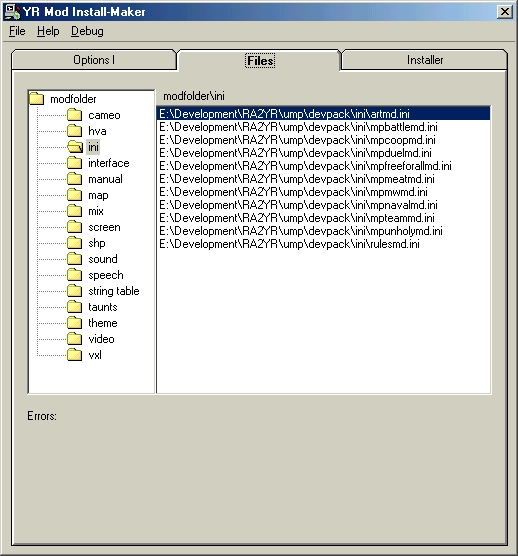This screenshot has height=556, width=518.
Task: Open the File menu
Action: click(17, 31)
